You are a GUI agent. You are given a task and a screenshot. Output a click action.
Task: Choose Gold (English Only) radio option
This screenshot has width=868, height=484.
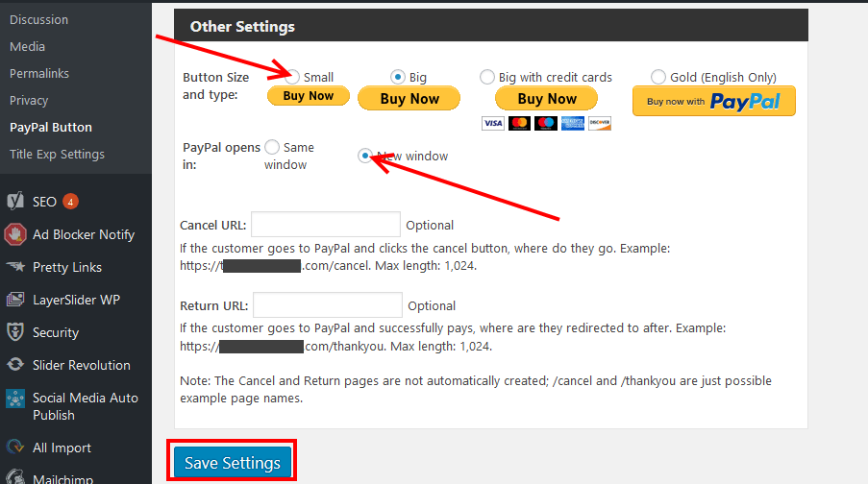[x=658, y=77]
